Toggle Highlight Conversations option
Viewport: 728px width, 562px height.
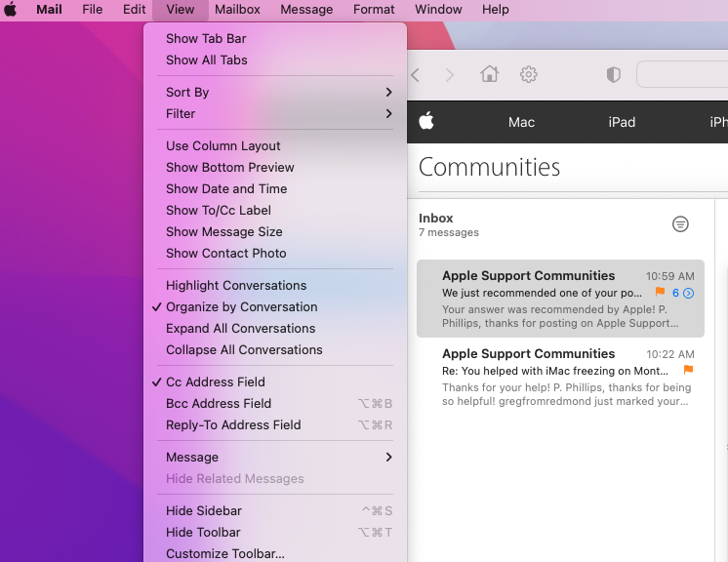point(275,286)
